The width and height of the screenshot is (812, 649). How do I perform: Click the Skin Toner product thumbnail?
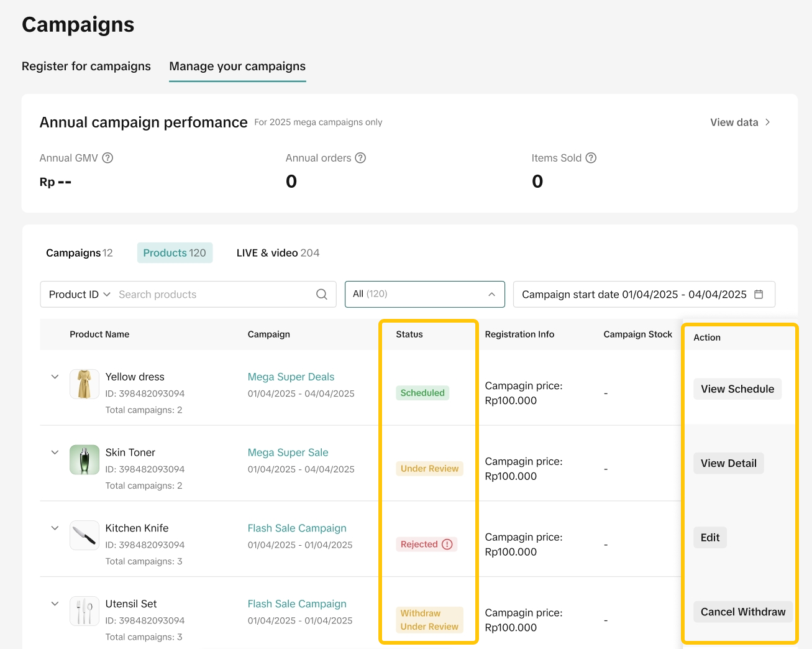[84, 460]
